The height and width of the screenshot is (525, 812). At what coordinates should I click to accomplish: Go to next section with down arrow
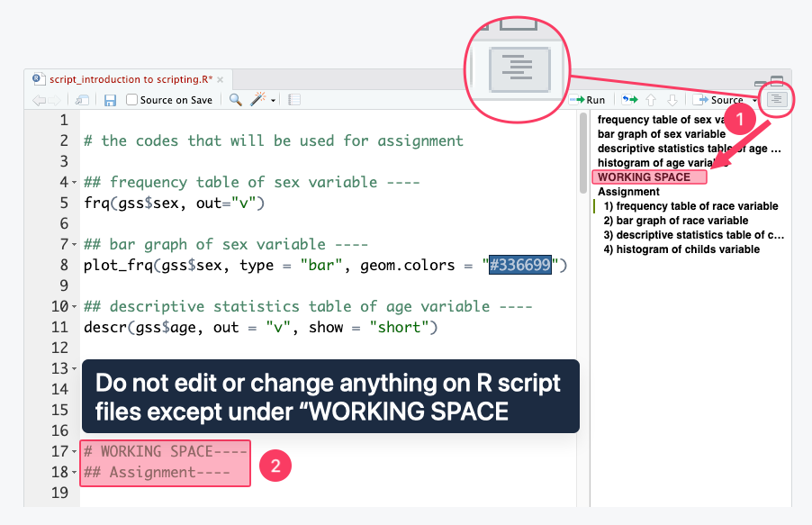[672, 100]
